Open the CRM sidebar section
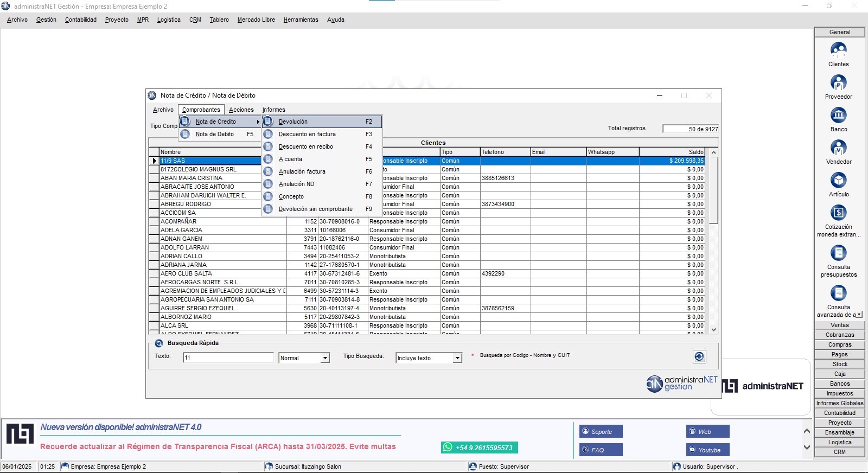Screen dimensions: 868x473 840,452
